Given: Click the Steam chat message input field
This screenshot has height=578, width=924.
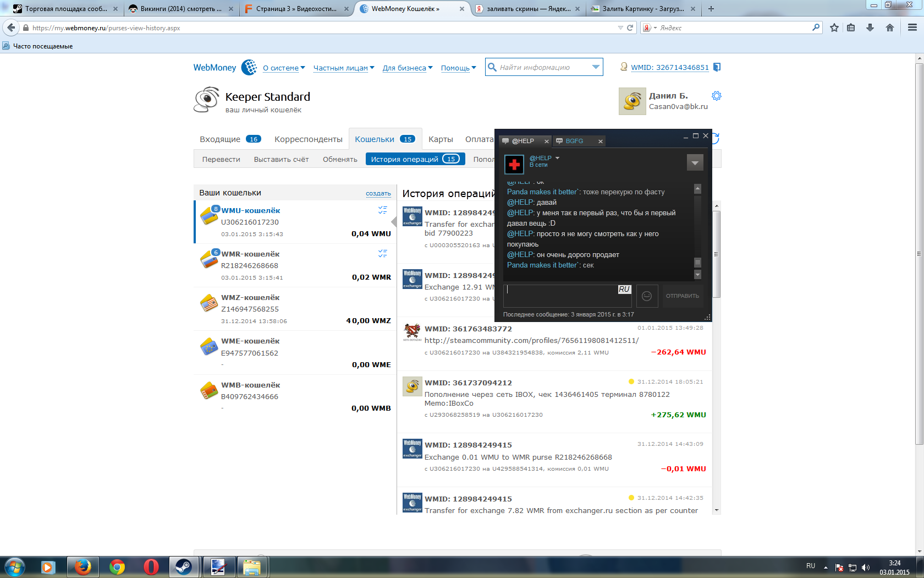Looking at the screenshot, I should pyautogui.click(x=568, y=296).
